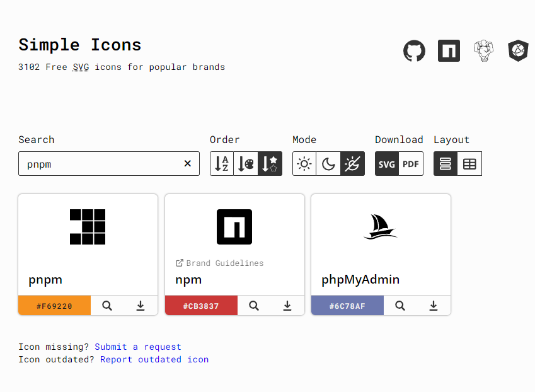This screenshot has width=535, height=392.
Task: Preview the pnpm icon with magnifier
Action: click(107, 306)
